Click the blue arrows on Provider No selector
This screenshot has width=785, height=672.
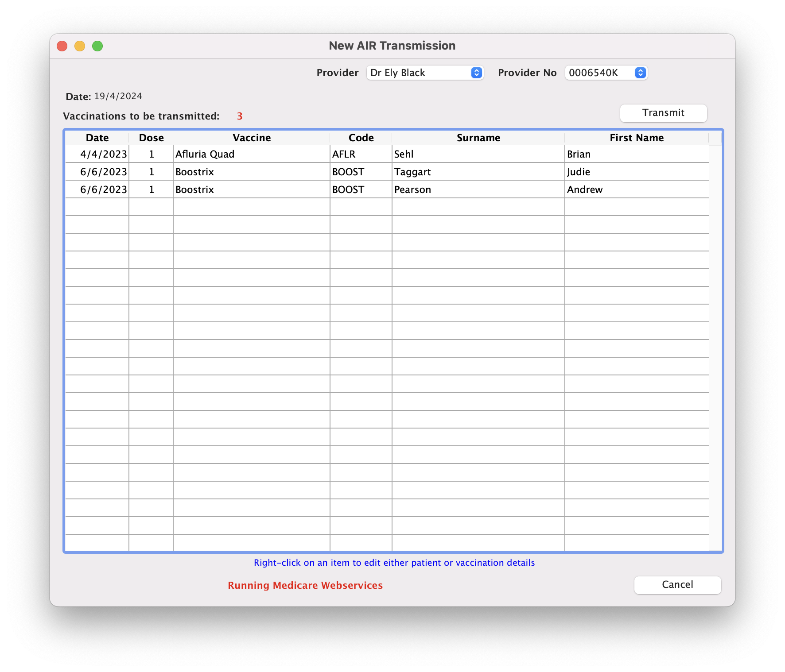pos(640,73)
